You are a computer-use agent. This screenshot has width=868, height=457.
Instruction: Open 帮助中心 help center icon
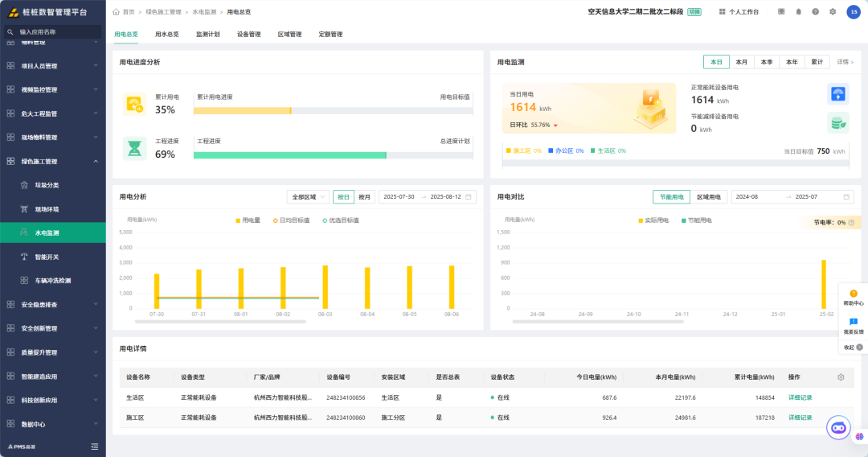[x=853, y=298]
